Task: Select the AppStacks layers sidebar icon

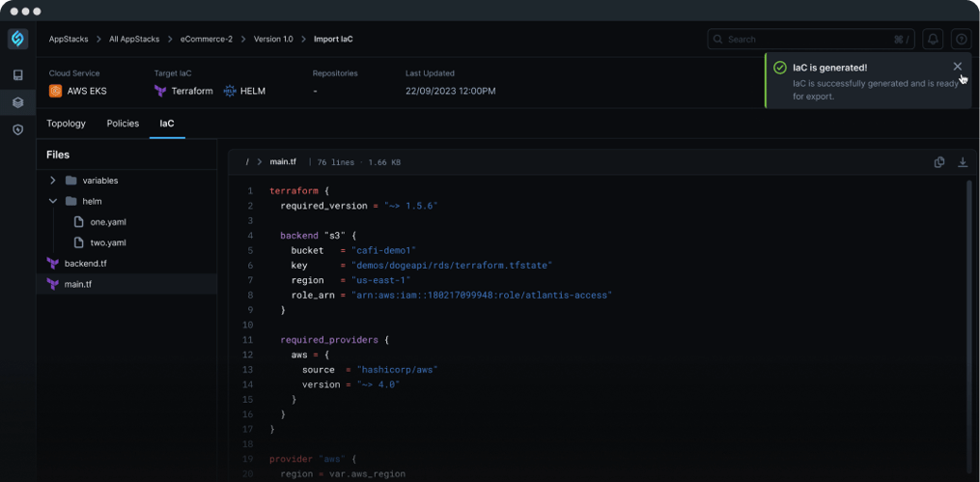Action: (x=17, y=102)
